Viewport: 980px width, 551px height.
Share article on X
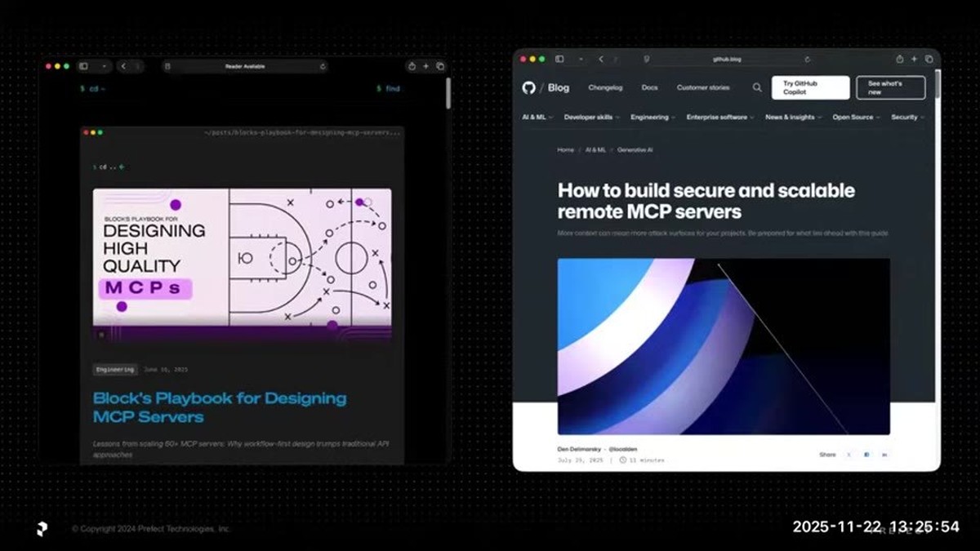(849, 455)
